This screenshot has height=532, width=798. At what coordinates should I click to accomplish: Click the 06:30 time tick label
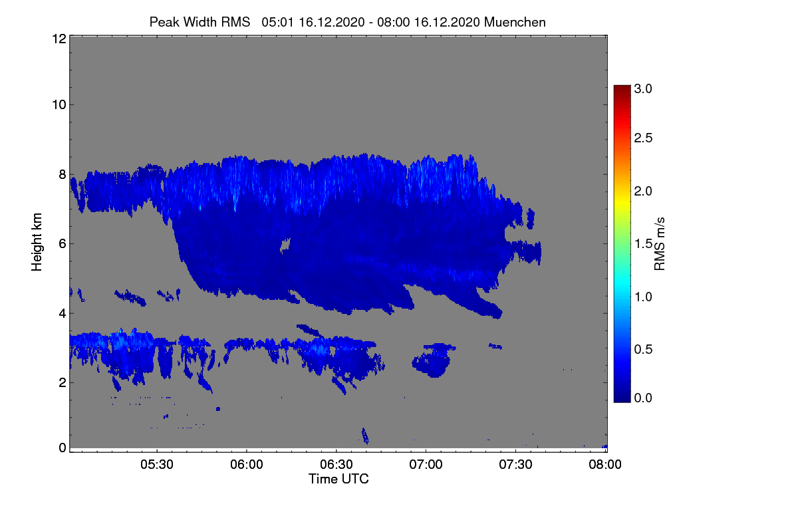[x=336, y=465]
